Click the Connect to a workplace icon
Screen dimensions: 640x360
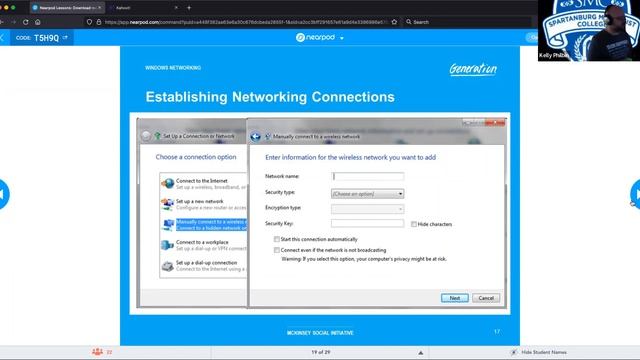[167, 245]
